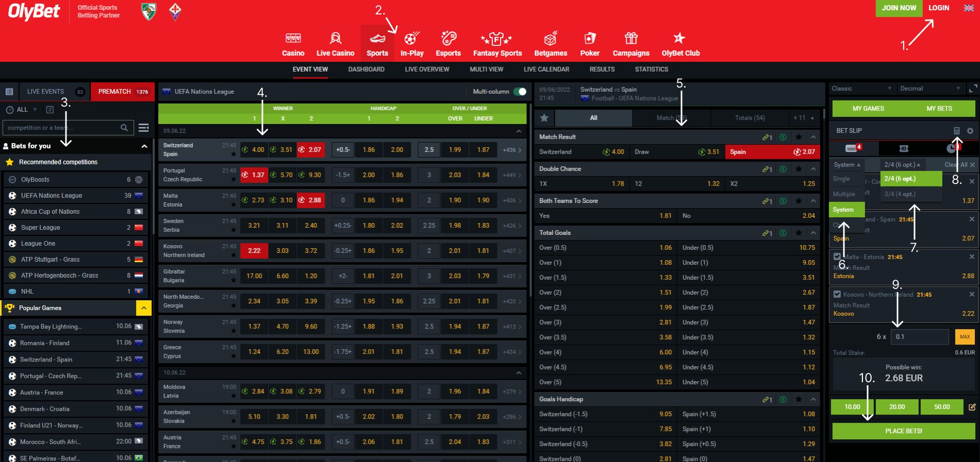Uncheck the Kosovo - Northern Ireland bet checkbox
Image resolution: width=980 pixels, height=462 pixels.
pos(837,294)
